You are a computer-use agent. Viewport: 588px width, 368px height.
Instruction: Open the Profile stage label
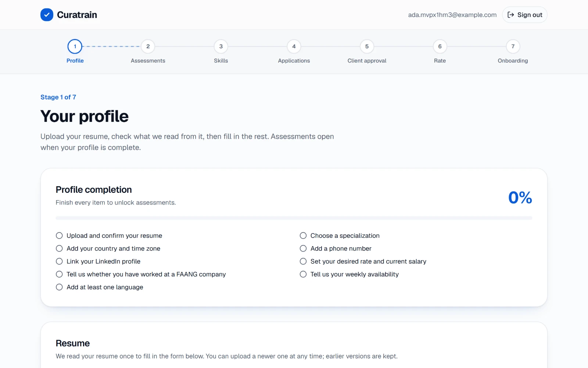point(75,61)
